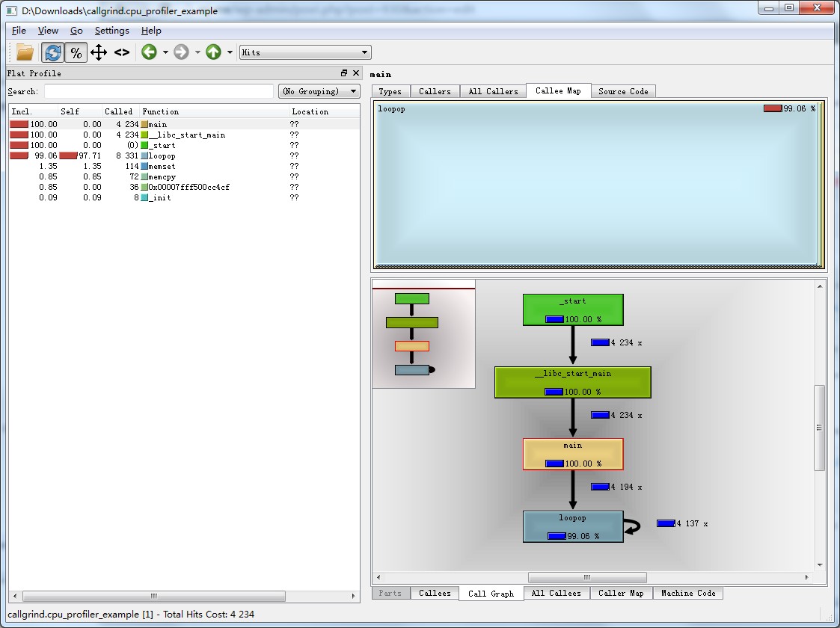Open the Settings menu
Viewport: 840px width, 628px height.
pyautogui.click(x=111, y=31)
